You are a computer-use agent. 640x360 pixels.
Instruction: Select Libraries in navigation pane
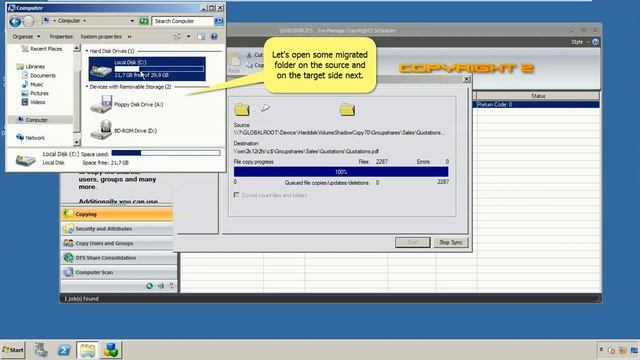point(31,66)
